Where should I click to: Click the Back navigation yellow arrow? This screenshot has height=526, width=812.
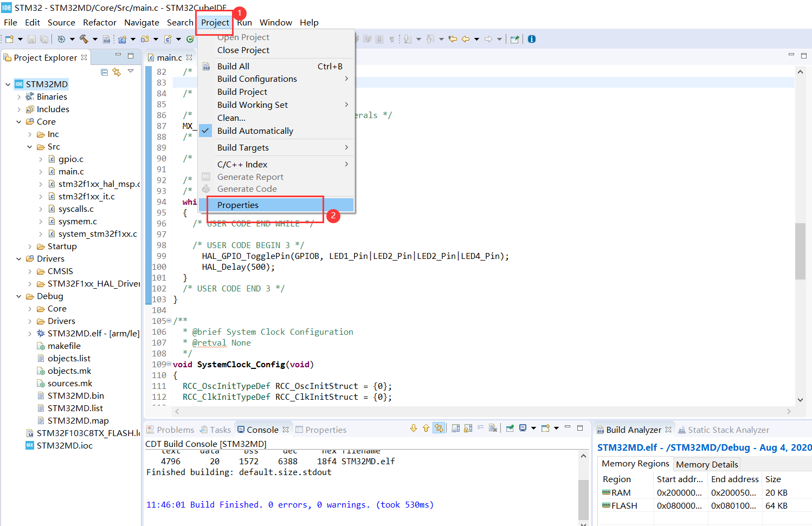coord(466,39)
